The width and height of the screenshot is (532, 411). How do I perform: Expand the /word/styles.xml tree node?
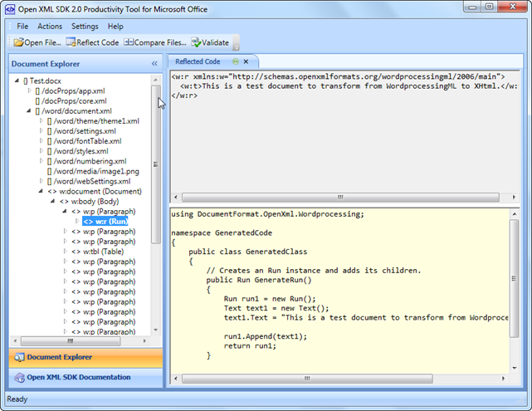tap(41, 151)
